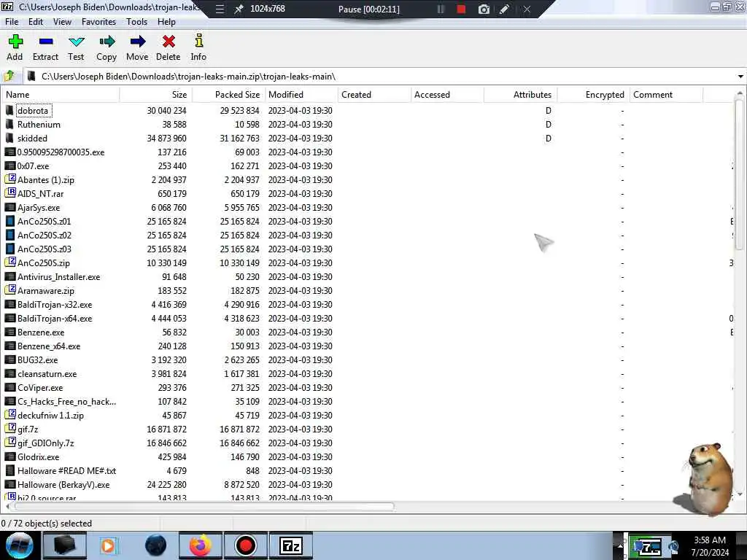Open the Help menu
This screenshot has height=560, width=747.
tap(167, 22)
